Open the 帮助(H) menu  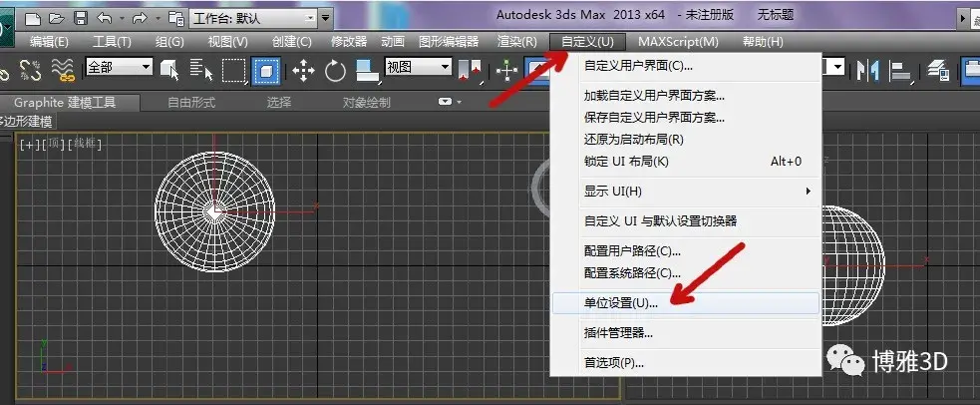click(x=763, y=42)
